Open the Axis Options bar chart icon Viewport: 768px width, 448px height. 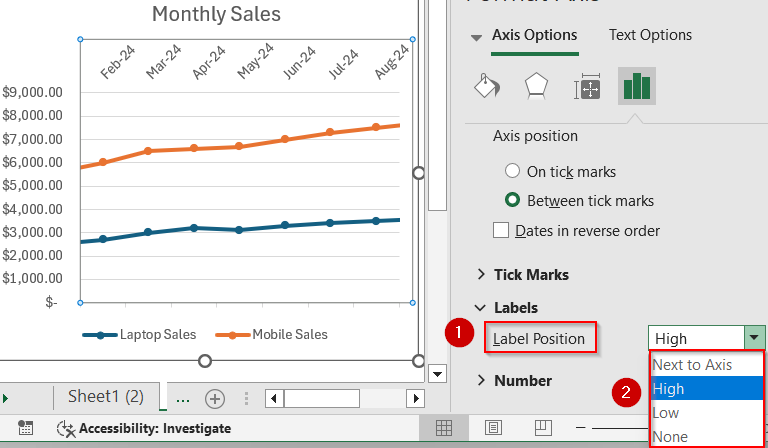click(x=637, y=86)
